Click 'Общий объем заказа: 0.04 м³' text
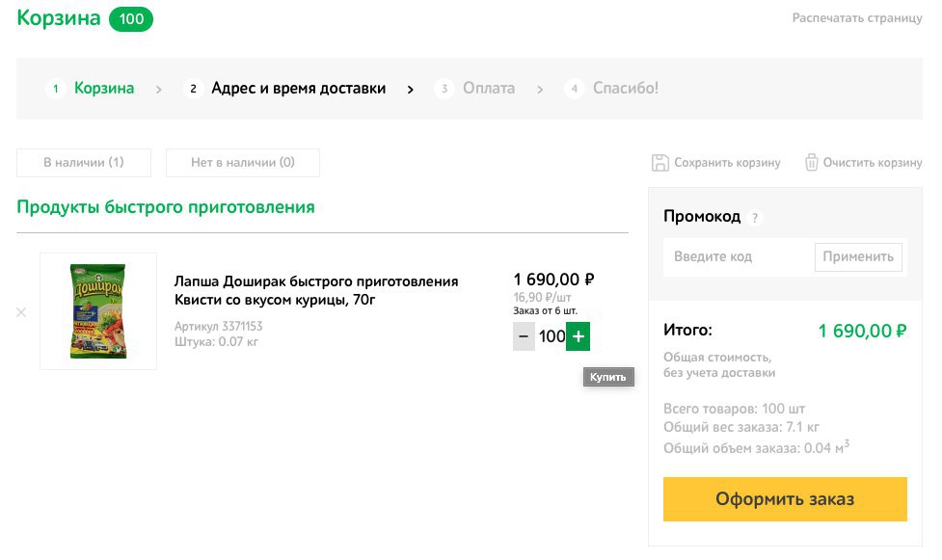 tap(756, 447)
